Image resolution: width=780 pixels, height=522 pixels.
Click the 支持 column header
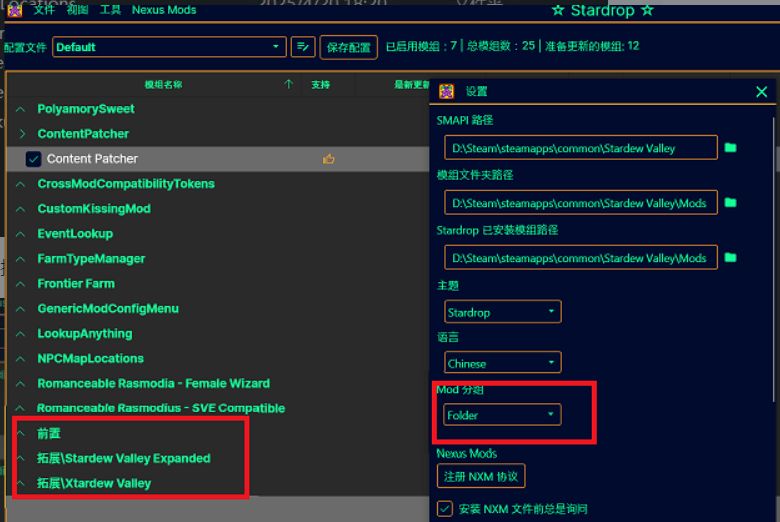321,85
